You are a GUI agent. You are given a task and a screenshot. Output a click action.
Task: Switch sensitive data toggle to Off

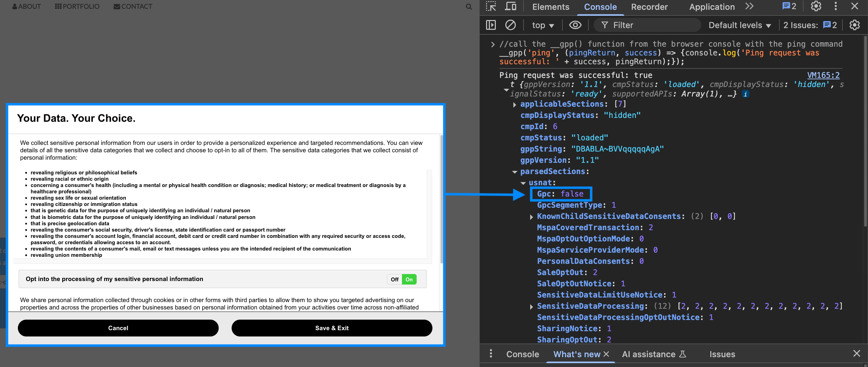(x=395, y=280)
